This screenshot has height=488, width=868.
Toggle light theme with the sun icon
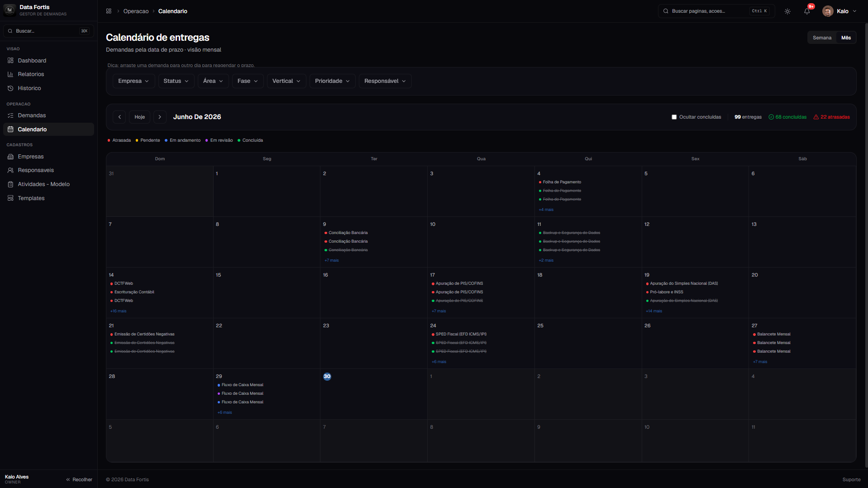(x=787, y=11)
